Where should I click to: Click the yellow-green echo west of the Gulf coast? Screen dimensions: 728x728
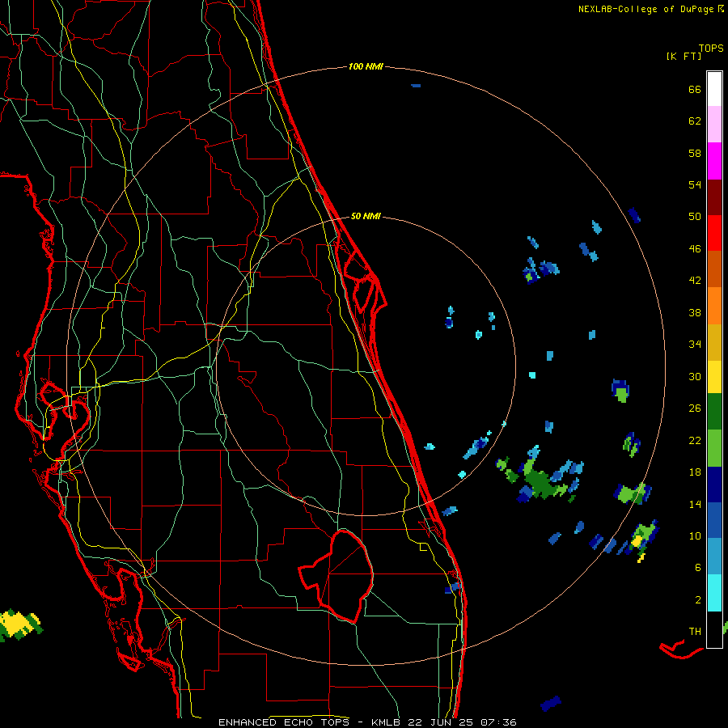[x=19, y=624]
